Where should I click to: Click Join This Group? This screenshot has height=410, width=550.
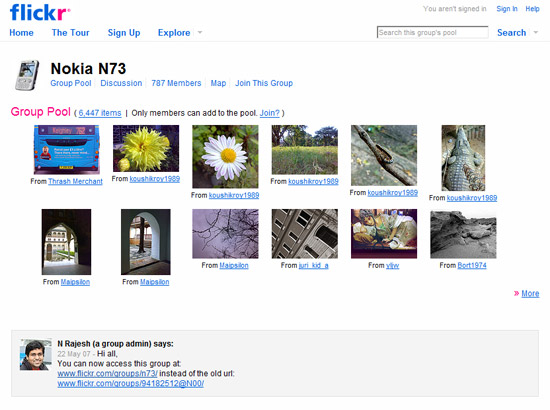point(264,83)
